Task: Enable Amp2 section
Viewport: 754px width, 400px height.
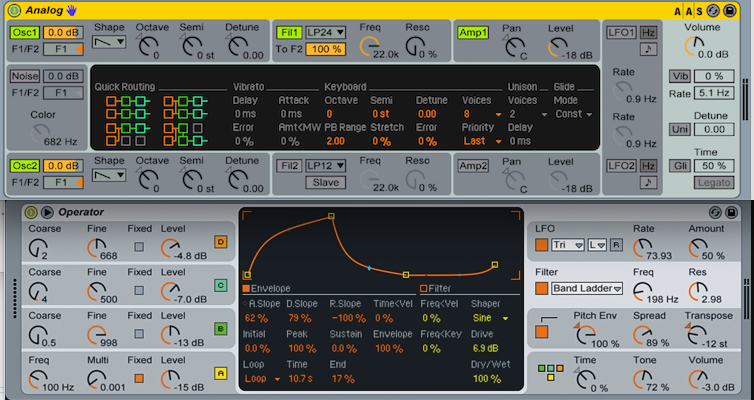Action: 473,166
